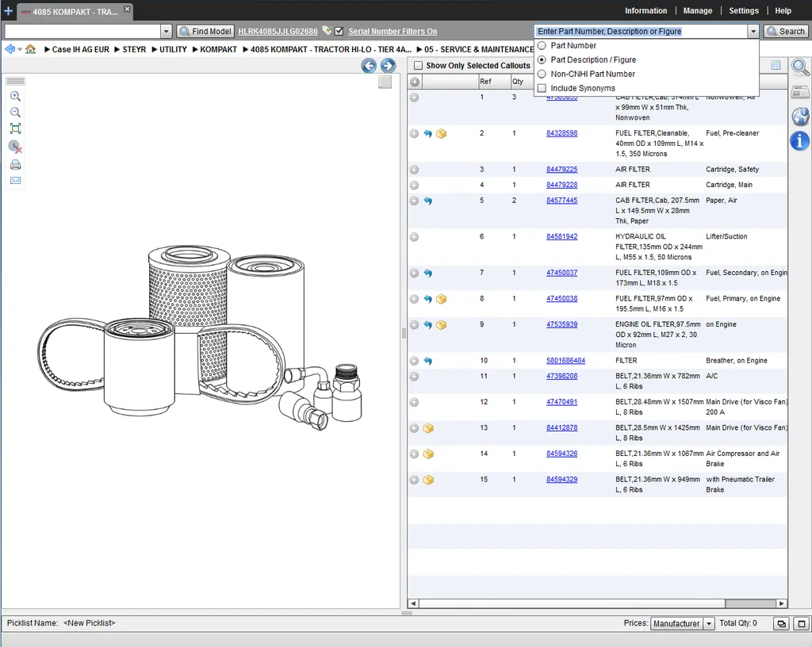Open the blue information icon in sidebar
This screenshot has height=647, width=812.
click(x=800, y=140)
